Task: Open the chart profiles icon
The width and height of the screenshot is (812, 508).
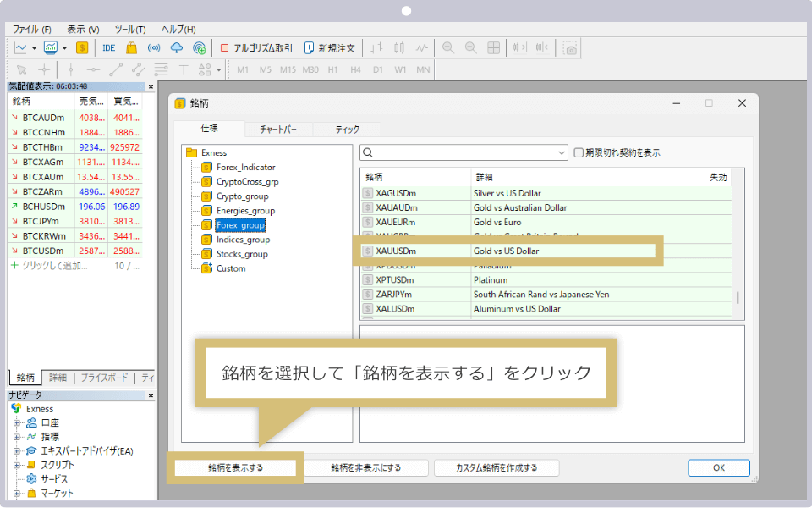Action: pyautogui.click(x=51, y=48)
